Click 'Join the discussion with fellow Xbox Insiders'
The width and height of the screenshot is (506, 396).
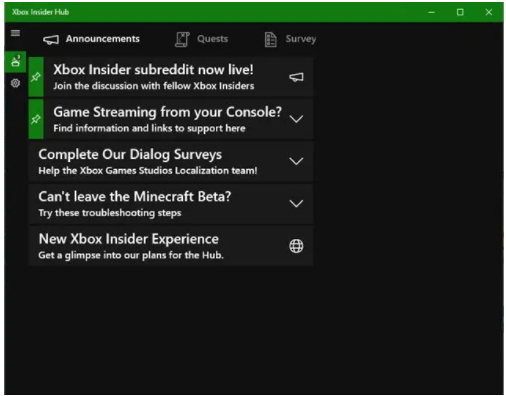click(x=154, y=86)
